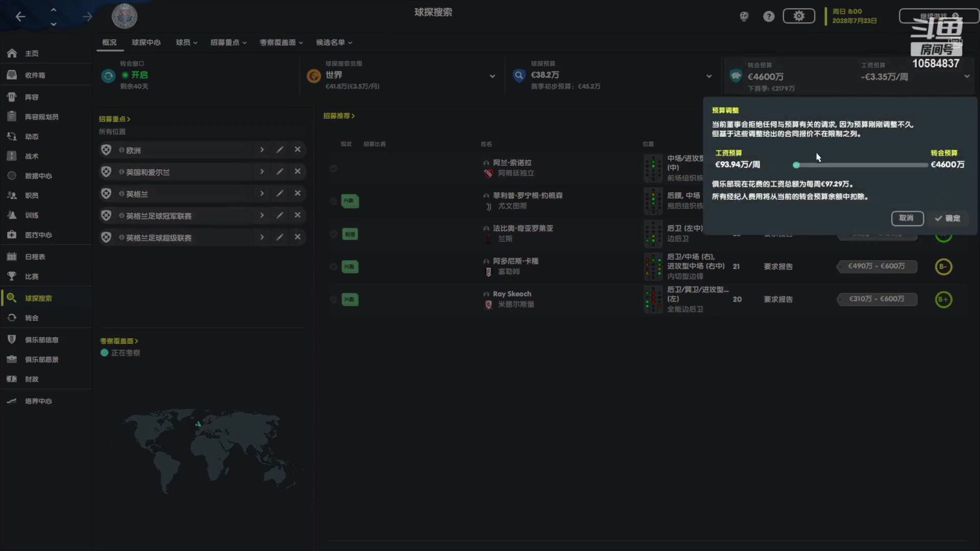Delete the 英格兰 recruitment focus
Screen dimensions: 980x551
(298, 193)
